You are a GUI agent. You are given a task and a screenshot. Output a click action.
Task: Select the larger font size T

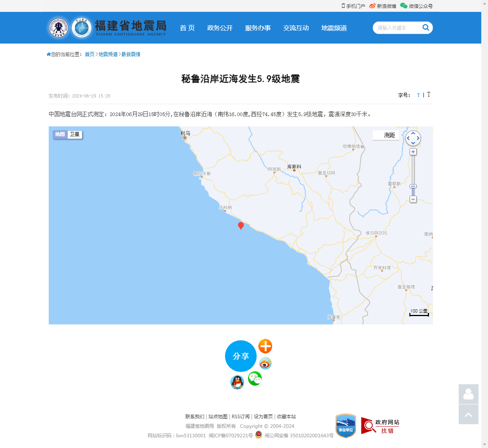[x=429, y=94]
